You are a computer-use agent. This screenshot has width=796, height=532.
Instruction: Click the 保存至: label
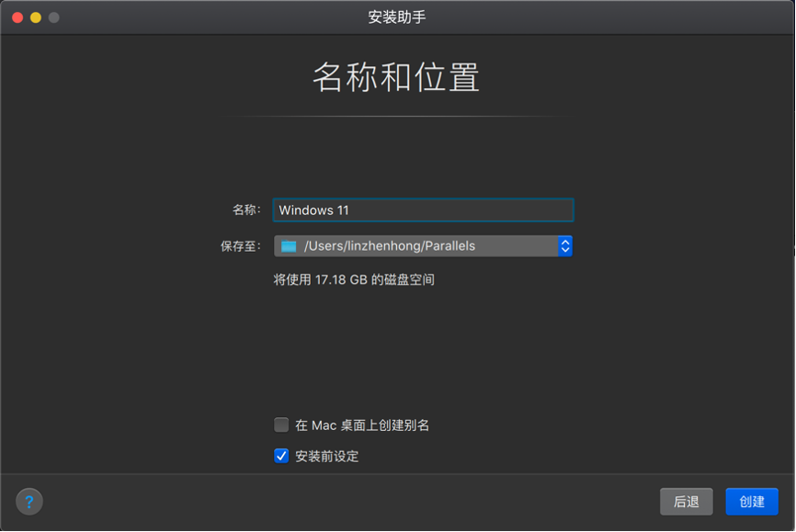(242, 245)
